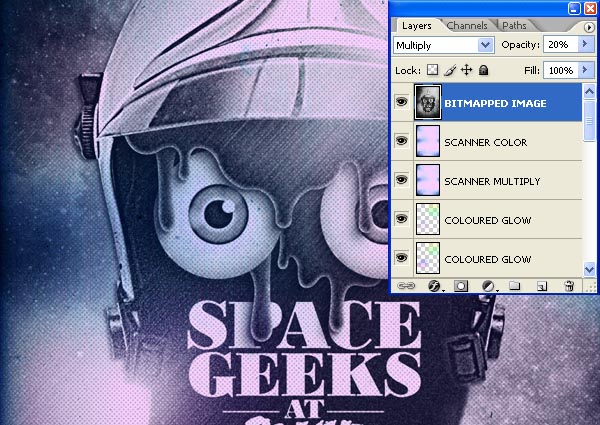This screenshot has height=425, width=600.
Task: Select the first COLOURED GLOW layer
Action: pyautogui.click(x=488, y=220)
